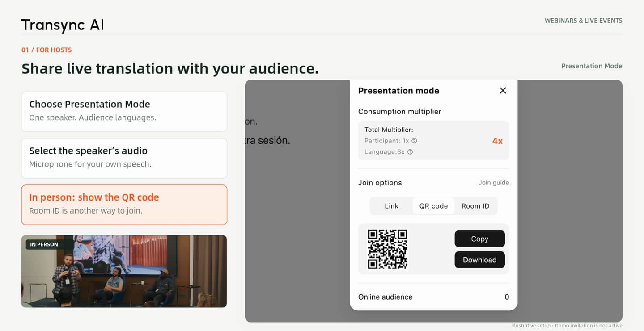Open Participant multiplier help icon

point(414,141)
